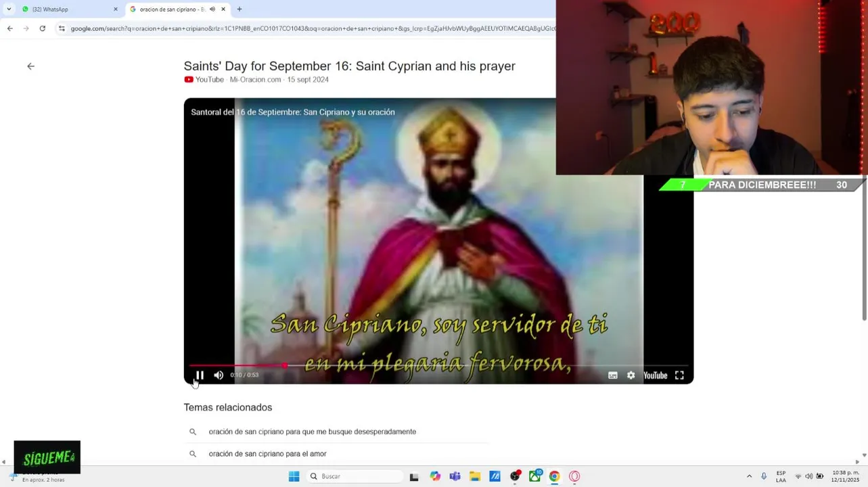Viewport: 868px width, 487px height.
Task: Click the Mi-Oracion.com source text
Action: tap(255, 80)
